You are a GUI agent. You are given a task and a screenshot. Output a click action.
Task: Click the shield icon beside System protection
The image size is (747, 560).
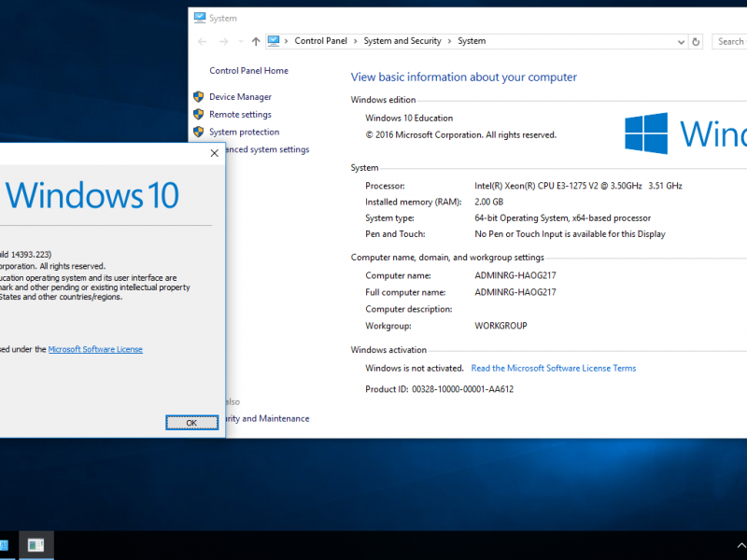pyautogui.click(x=199, y=132)
